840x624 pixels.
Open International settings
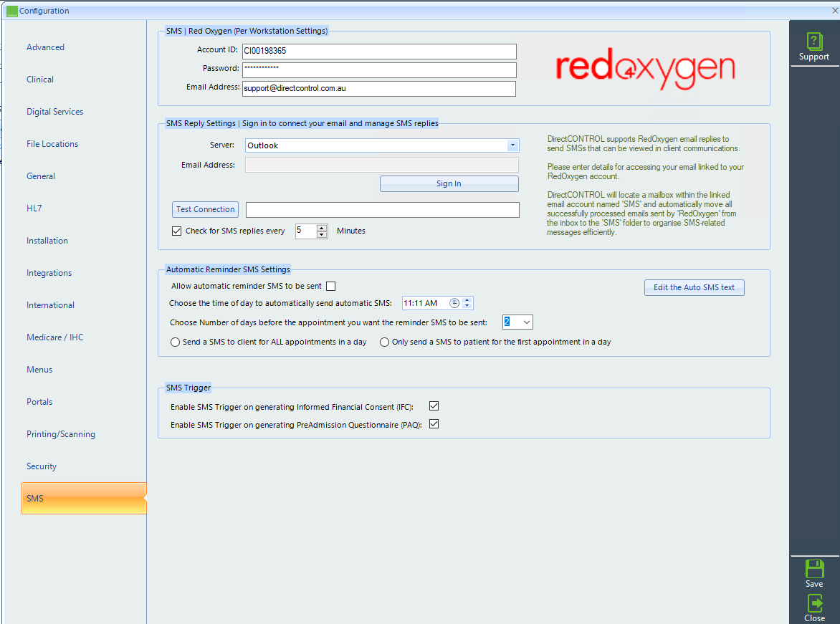[50, 304]
